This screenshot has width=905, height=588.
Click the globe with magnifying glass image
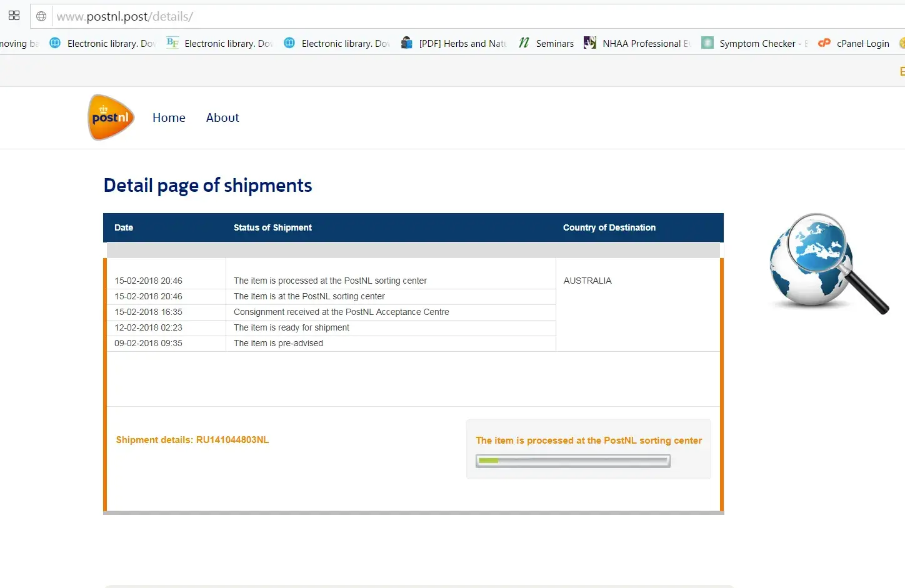coord(828,263)
